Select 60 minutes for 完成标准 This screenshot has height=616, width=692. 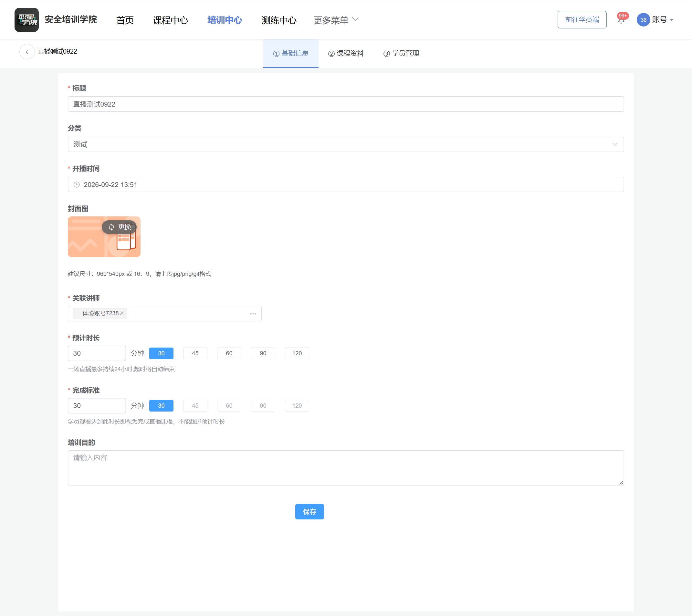pyautogui.click(x=229, y=406)
